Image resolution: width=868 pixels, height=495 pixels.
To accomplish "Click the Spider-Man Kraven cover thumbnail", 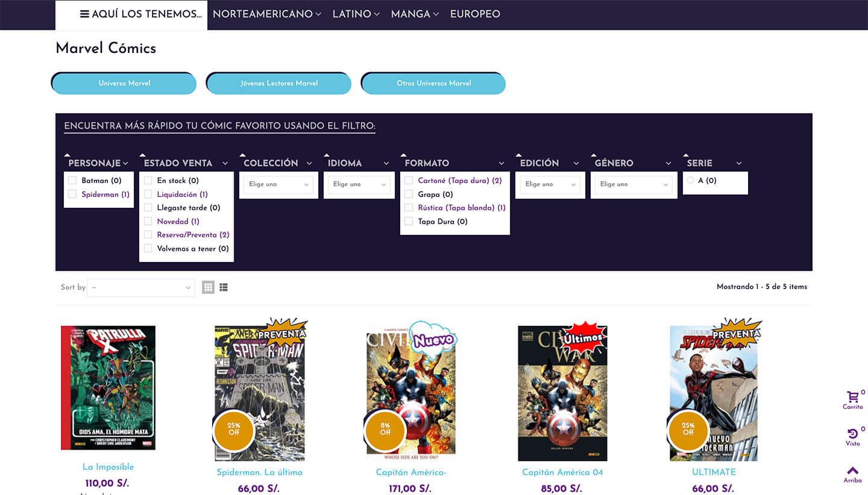I will tap(260, 393).
